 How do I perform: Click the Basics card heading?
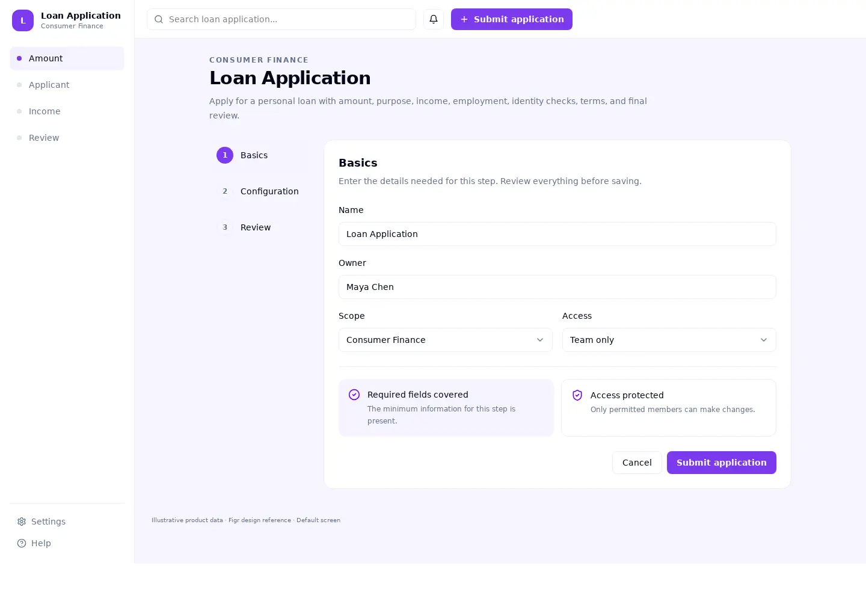click(358, 163)
